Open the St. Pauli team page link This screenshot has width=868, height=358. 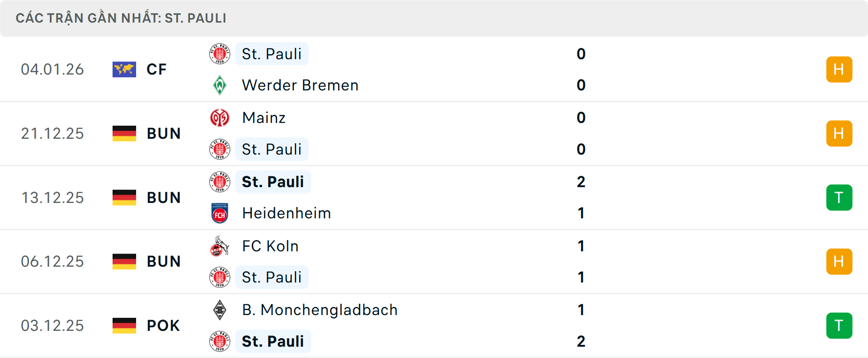[x=272, y=54]
